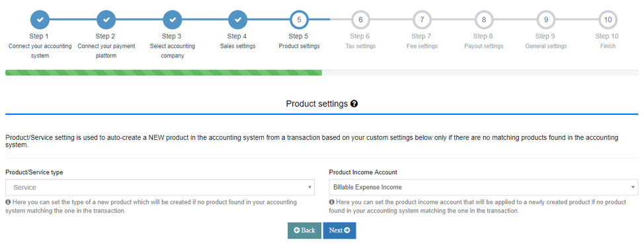Open the Fee settings step label

pos(422,46)
